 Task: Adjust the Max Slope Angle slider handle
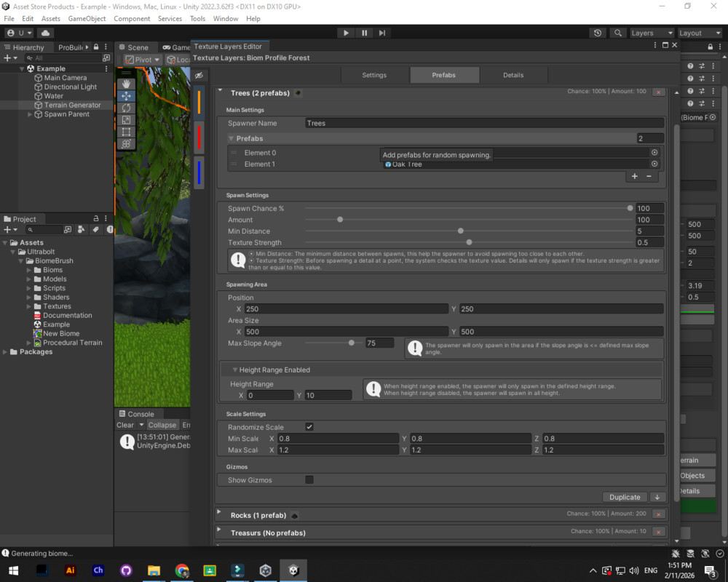[352, 343]
